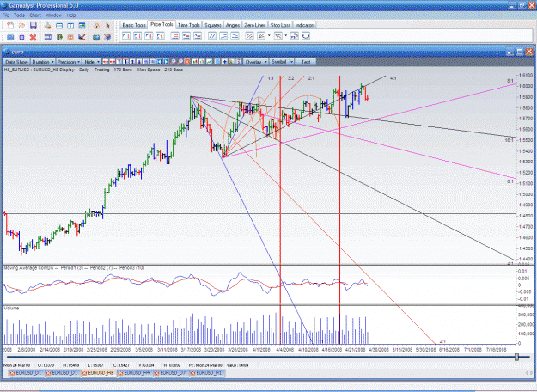Screen dimensions: 537x392
Task: Close the EURUSD_H1 tab via its red X
Action: point(192,373)
